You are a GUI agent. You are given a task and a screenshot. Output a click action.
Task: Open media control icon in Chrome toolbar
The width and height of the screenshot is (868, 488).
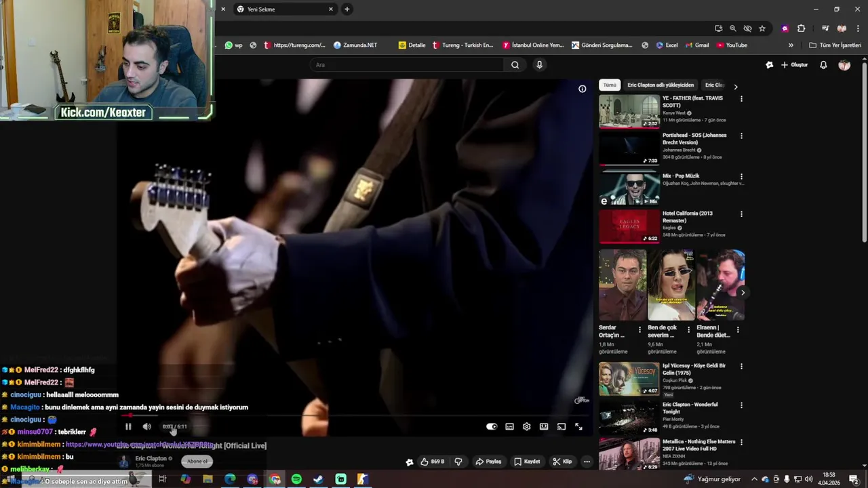click(825, 28)
